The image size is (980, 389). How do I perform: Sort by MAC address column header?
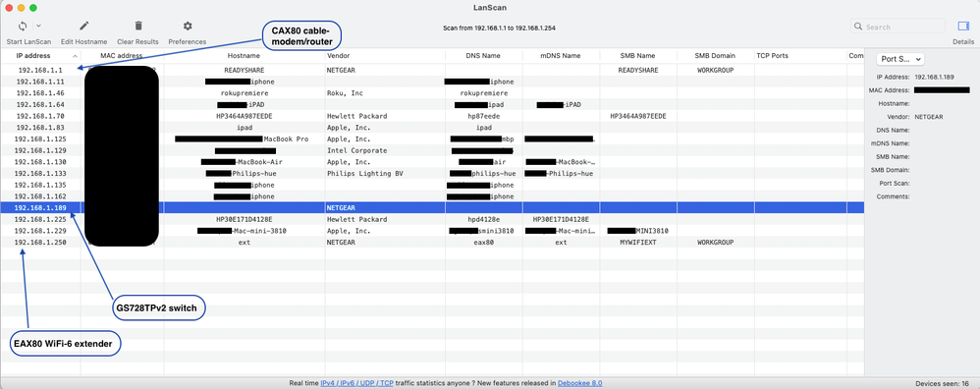coord(122,56)
